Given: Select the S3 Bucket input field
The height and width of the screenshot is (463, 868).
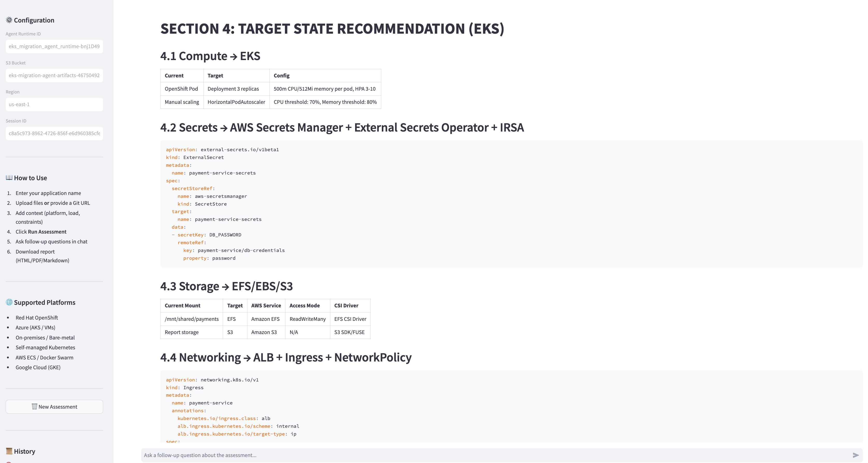Looking at the screenshot, I should click(x=54, y=75).
